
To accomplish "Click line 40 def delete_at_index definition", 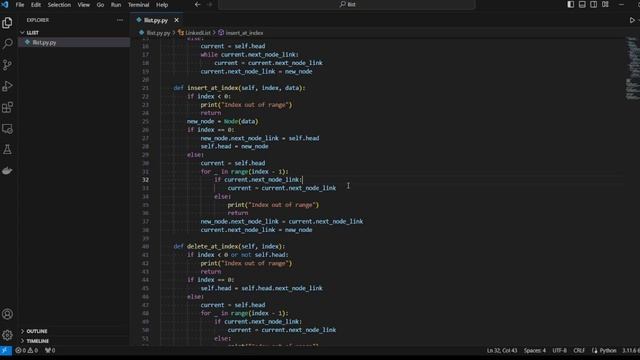I will pyautogui.click(x=229, y=247).
